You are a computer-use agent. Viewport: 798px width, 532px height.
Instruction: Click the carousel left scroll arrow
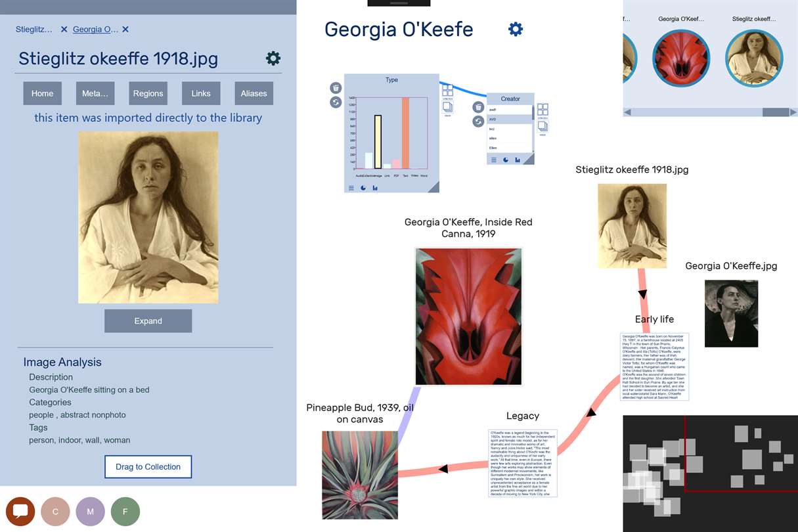[628, 112]
